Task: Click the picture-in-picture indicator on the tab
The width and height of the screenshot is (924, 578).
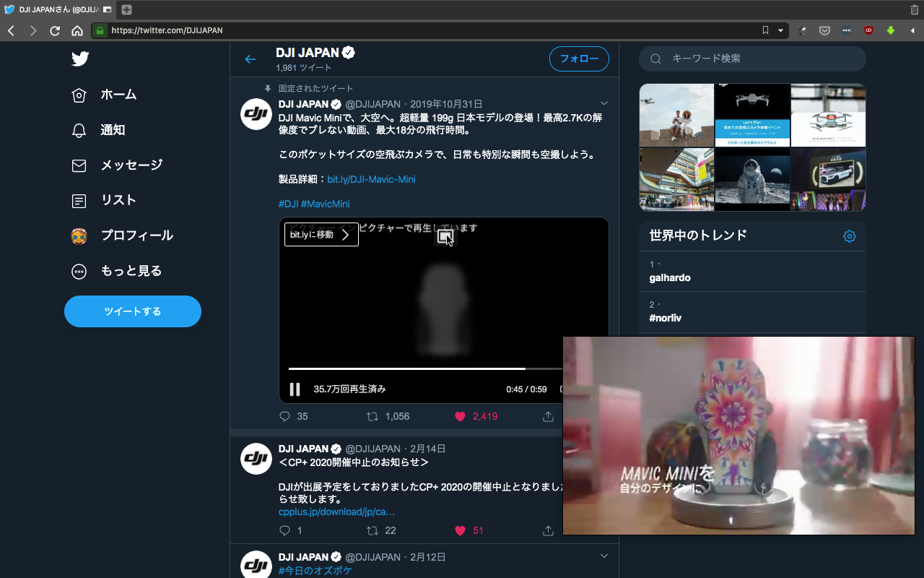Action: 107,10
